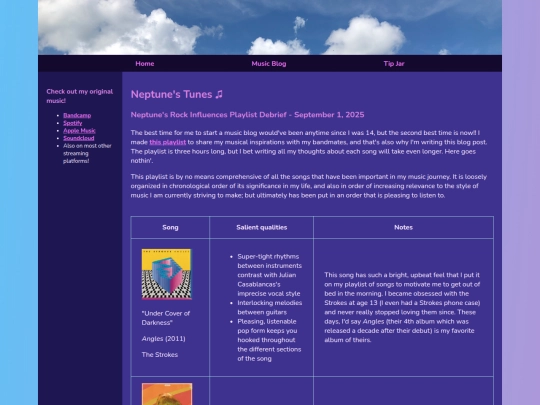
Task: Click the song title "Under Cover of Darkness"
Action: click(x=166, y=318)
